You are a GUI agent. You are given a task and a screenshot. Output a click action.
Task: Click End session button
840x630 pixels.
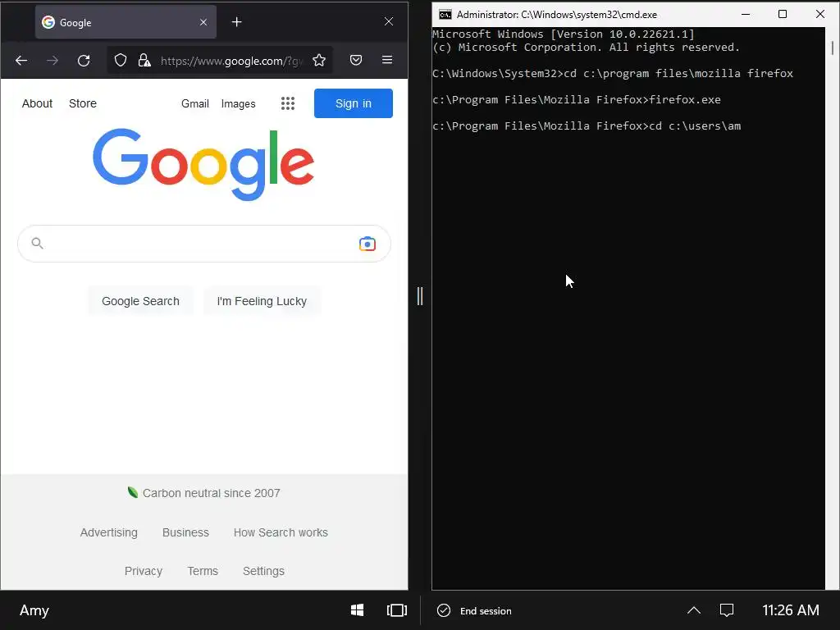[475, 610]
